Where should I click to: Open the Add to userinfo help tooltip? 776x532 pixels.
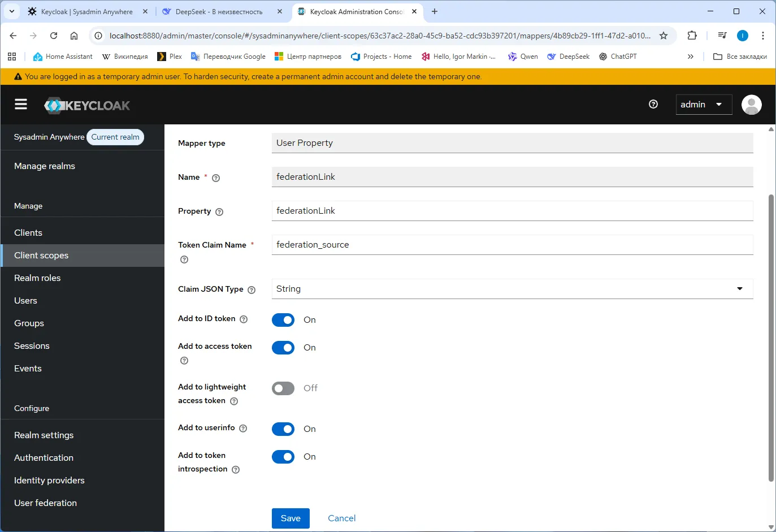(244, 429)
